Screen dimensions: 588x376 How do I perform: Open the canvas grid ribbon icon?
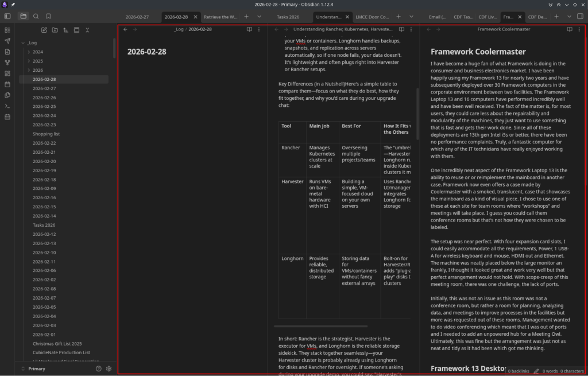(x=7, y=73)
